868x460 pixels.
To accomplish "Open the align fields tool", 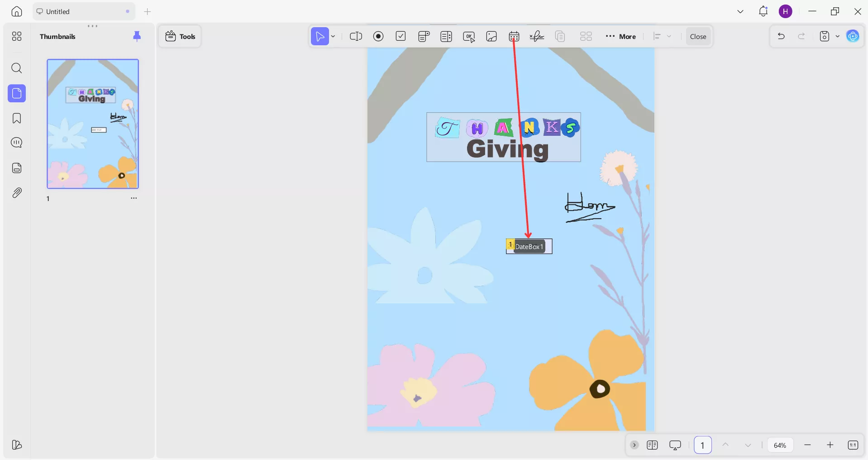I will coord(657,36).
